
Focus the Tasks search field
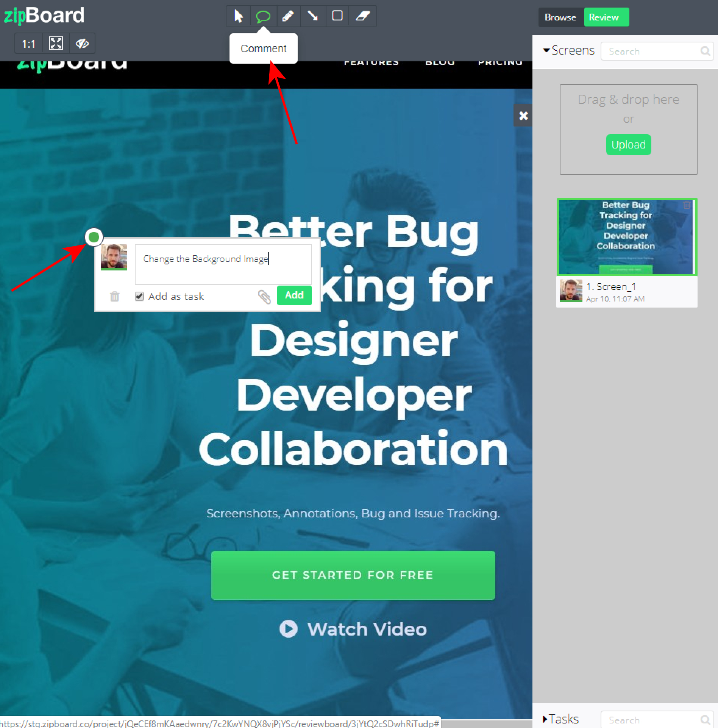(x=657, y=720)
